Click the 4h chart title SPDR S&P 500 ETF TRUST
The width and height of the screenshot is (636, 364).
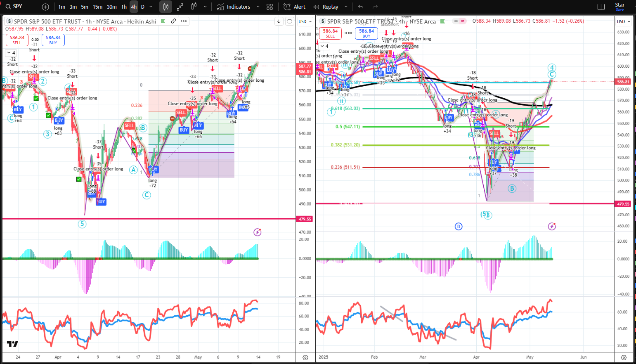(x=361, y=21)
